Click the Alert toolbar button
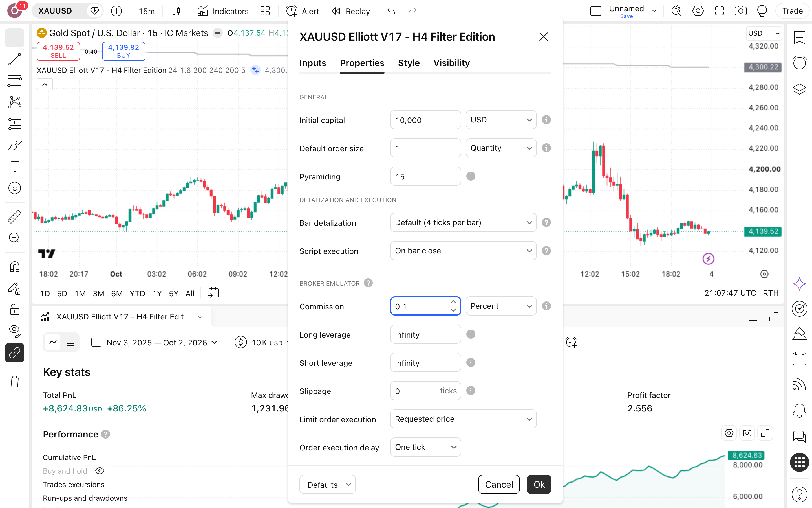The width and height of the screenshot is (812, 508). click(x=302, y=11)
